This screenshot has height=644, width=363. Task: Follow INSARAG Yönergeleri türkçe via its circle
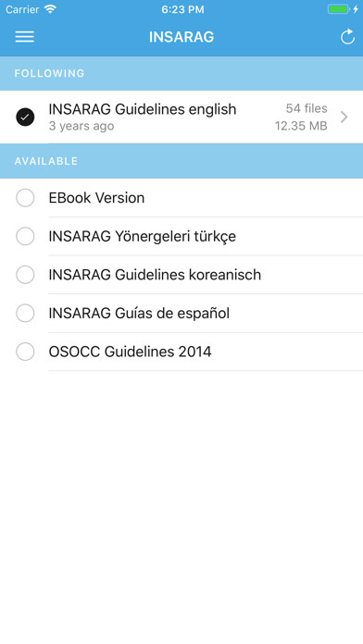[x=25, y=236]
